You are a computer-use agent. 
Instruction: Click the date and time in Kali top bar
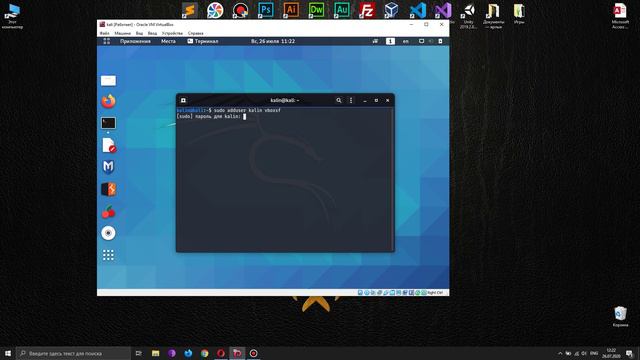point(273,41)
